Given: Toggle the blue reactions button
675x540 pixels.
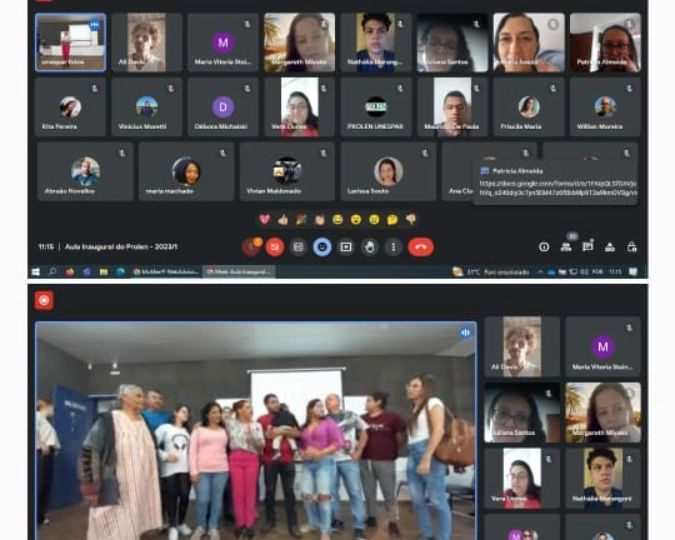Looking at the screenshot, I should (x=322, y=247).
